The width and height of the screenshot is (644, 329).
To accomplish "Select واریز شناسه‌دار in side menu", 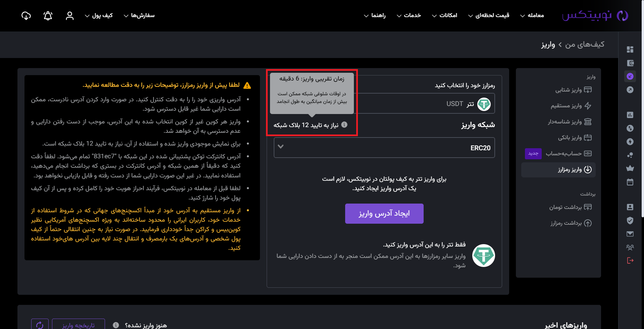I will click(570, 121).
